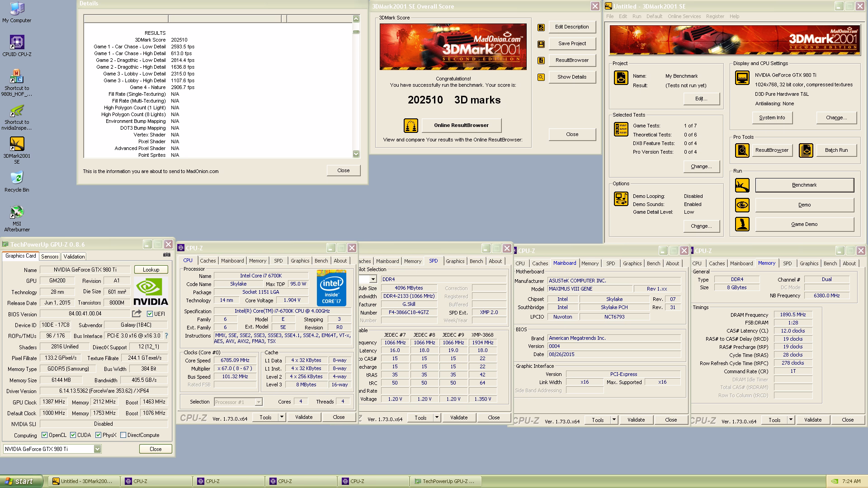This screenshot has width=868, height=488.
Task: Open the GPU selection dropdown in GPU-Z
Action: [97, 449]
